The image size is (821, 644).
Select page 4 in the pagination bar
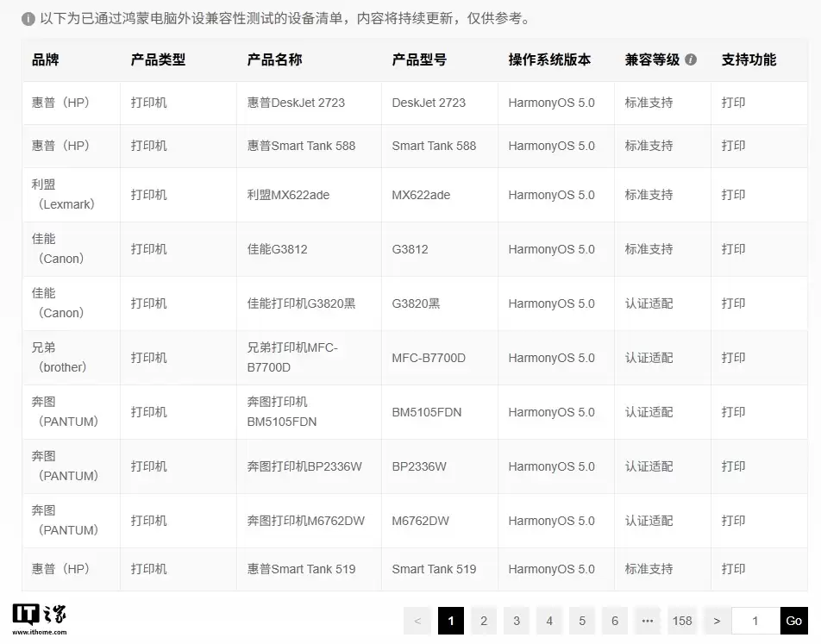pos(548,621)
